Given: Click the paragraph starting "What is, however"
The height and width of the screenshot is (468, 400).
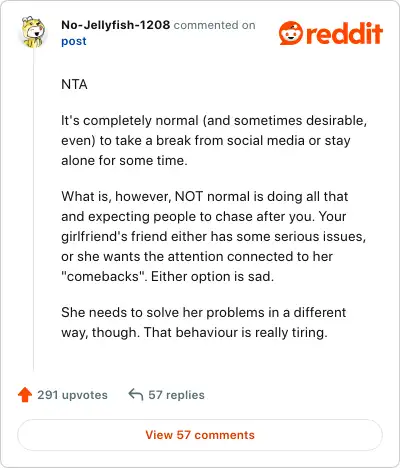Looking at the screenshot, I should [x=214, y=236].
